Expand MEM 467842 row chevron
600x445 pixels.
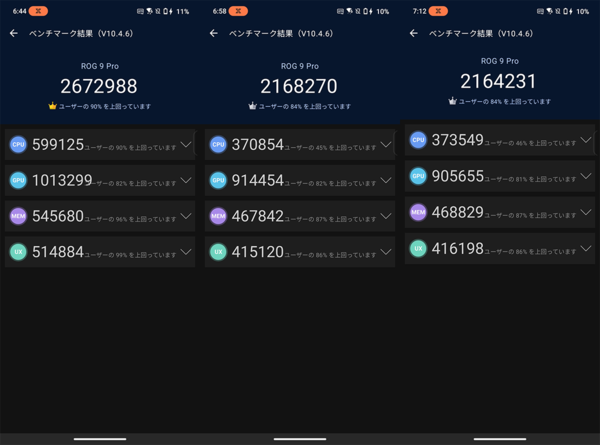pyautogui.click(x=386, y=216)
